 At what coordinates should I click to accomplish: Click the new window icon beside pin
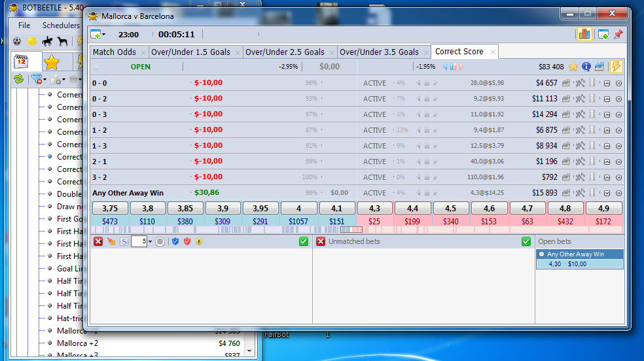pos(603,34)
